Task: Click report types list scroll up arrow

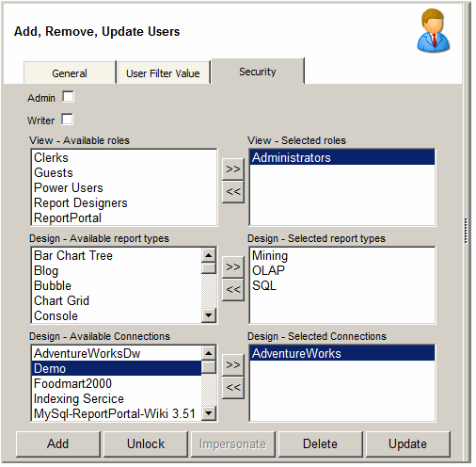Action: (x=209, y=255)
